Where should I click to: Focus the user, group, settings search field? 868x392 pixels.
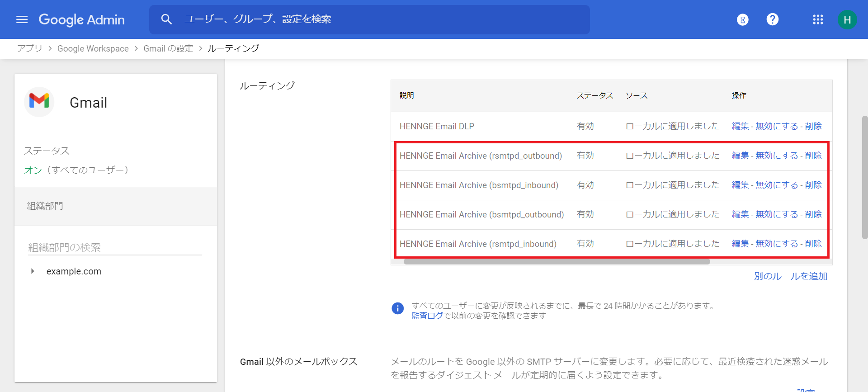click(369, 19)
